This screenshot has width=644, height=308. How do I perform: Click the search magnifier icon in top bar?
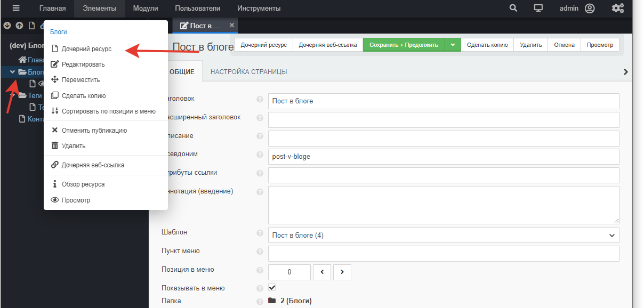click(513, 9)
